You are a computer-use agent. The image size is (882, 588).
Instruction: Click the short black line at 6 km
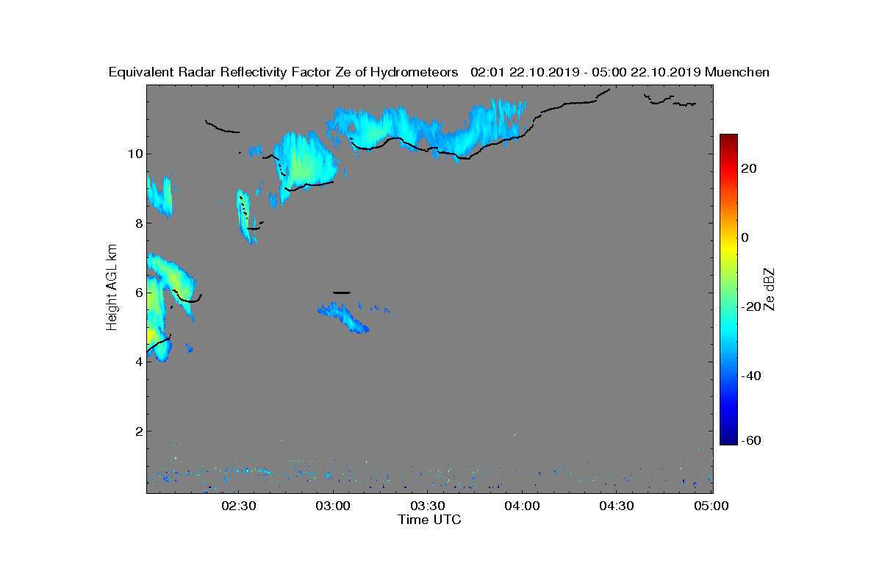click(x=343, y=293)
